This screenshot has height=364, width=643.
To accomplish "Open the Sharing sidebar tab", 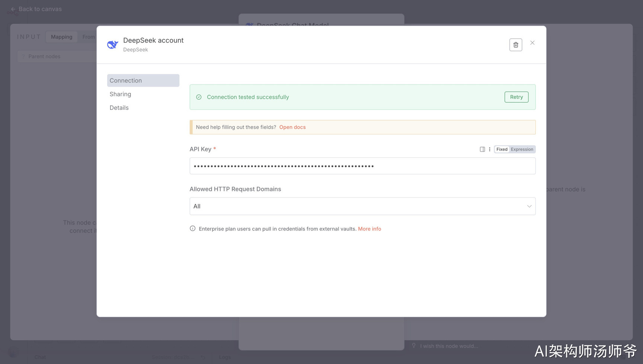I will [x=120, y=94].
